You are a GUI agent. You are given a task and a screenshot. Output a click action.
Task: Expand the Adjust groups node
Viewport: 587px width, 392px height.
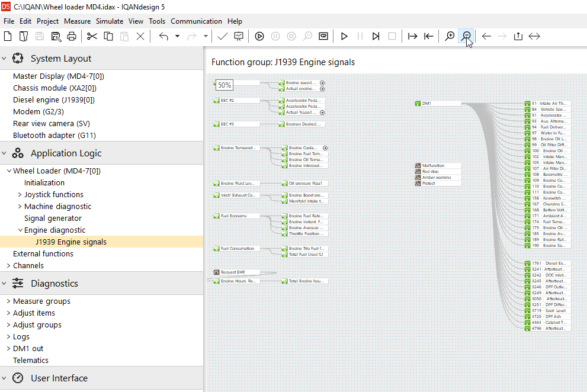tap(9, 325)
